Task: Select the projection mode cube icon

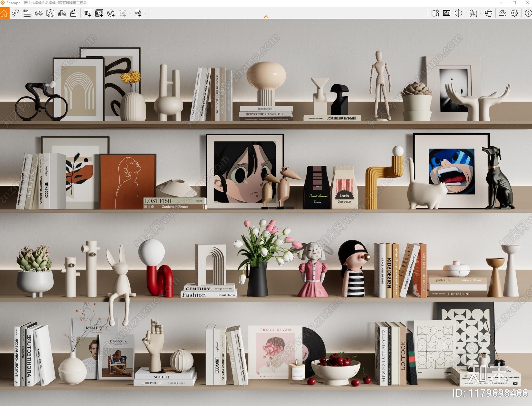Action: click(x=459, y=13)
